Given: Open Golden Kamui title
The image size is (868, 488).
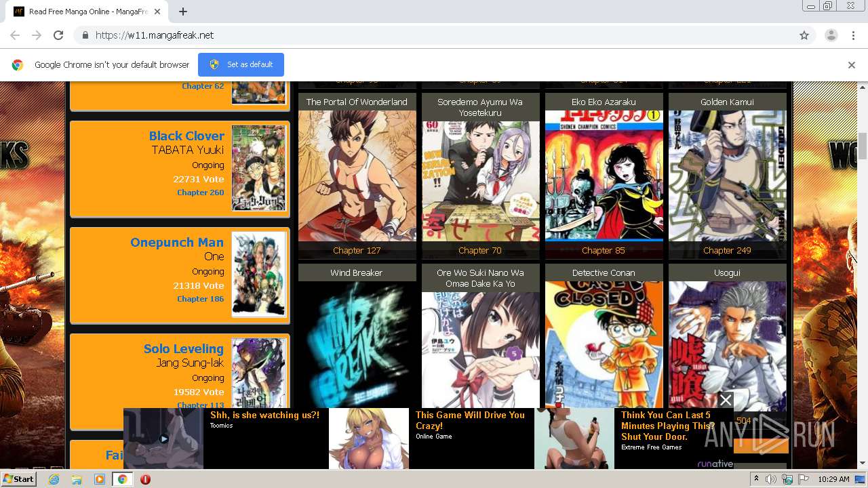Looking at the screenshot, I should tap(727, 102).
